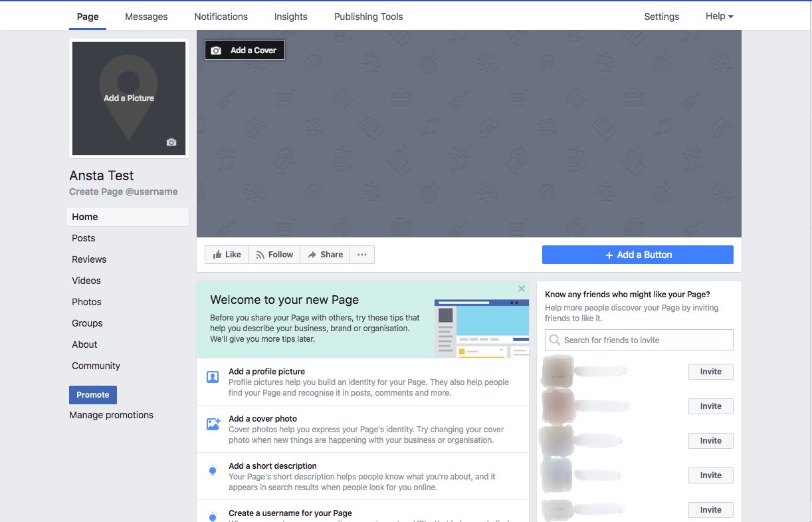Click the first suggested friend's avatar
The image size is (812, 522).
[x=558, y=372]
